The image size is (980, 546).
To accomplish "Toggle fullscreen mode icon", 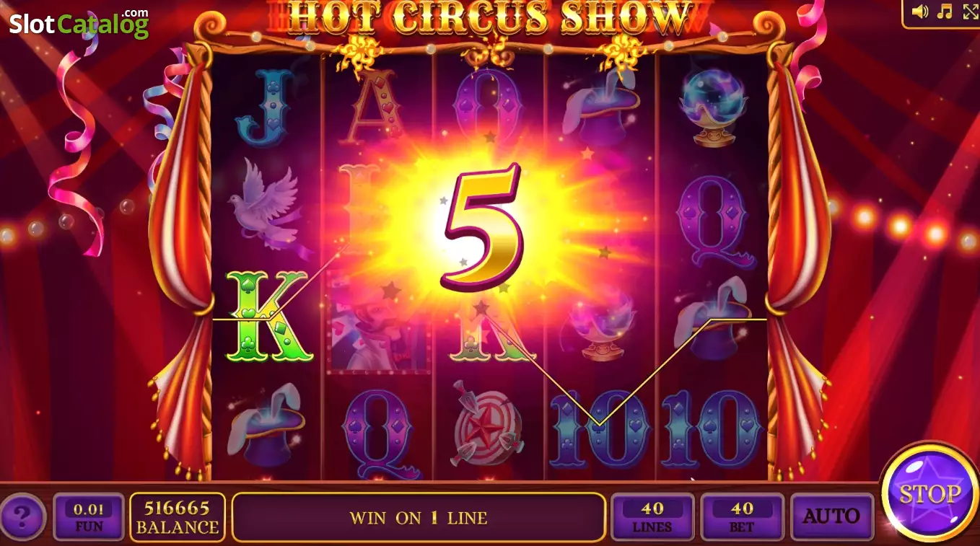I will coord(971,12).
